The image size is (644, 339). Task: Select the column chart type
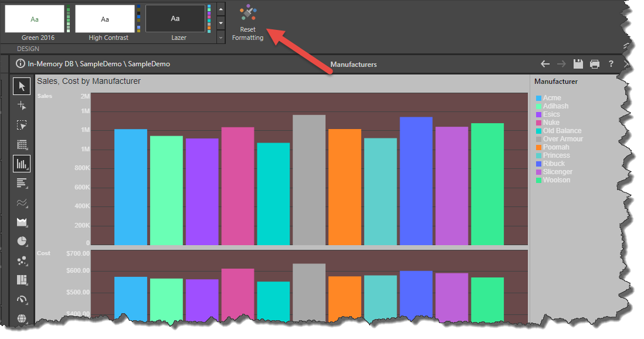[x=22, y=164]
